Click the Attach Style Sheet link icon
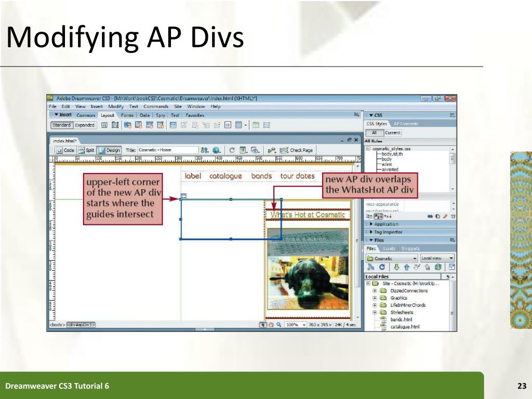The width and height of the screenshot is (532, 399). coord(430,216)
